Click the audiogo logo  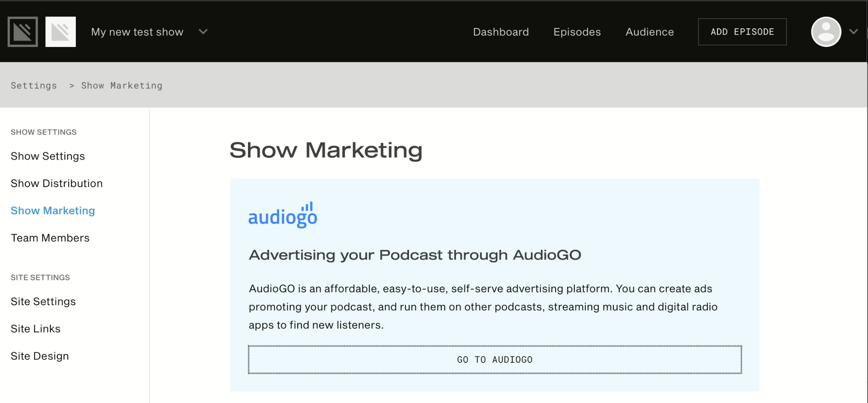click(283, 215)
